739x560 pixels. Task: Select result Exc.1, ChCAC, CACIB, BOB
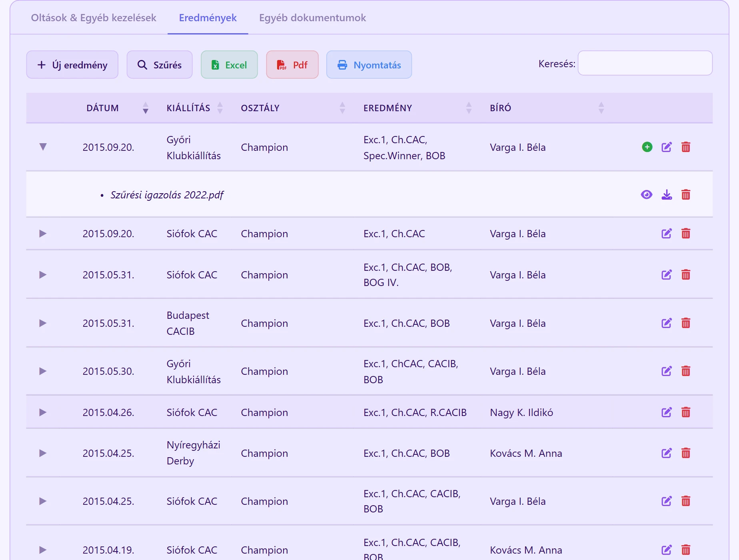pyautogui.click(x=411, y=371)
